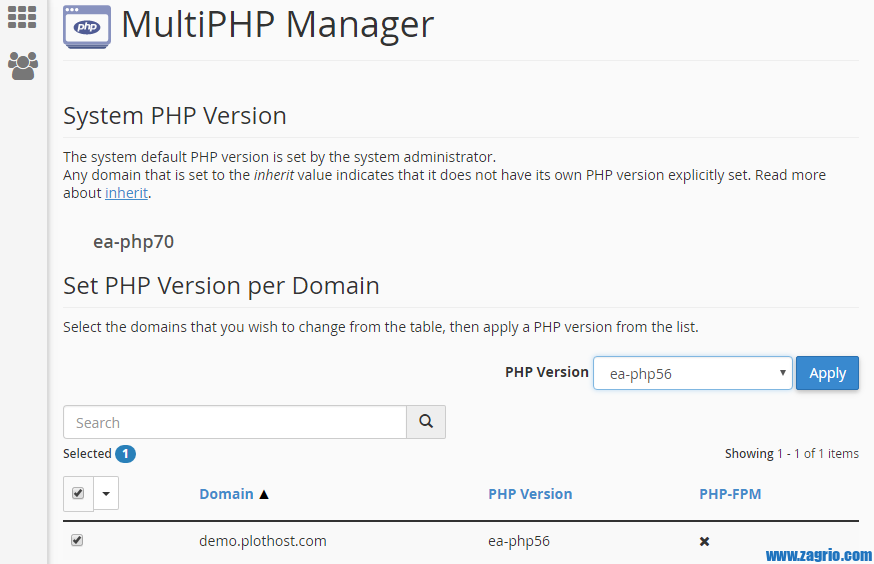Click the demo.plothost.com domain cell
Viewport: 874px width, 564px height.
(x=263, y=541)
